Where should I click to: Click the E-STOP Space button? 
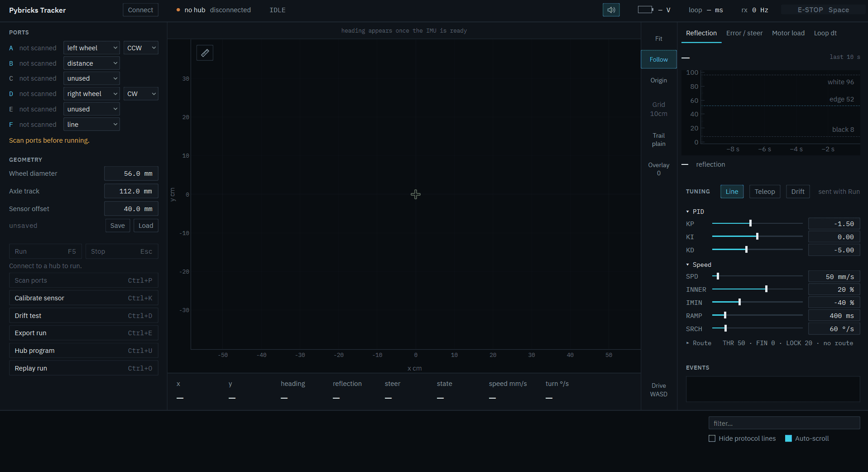tap(823, 10)
